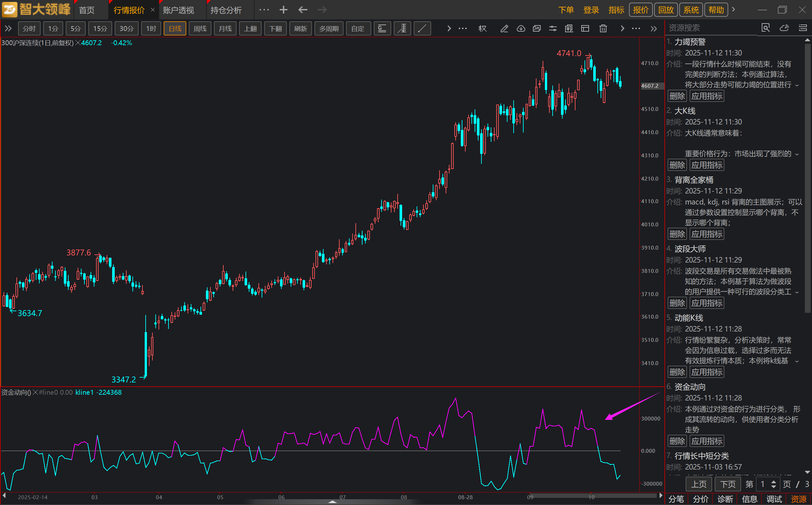Open the 账户透视 tab
The height and width of the screenshot is (505, 812).
tap(178, 10)
